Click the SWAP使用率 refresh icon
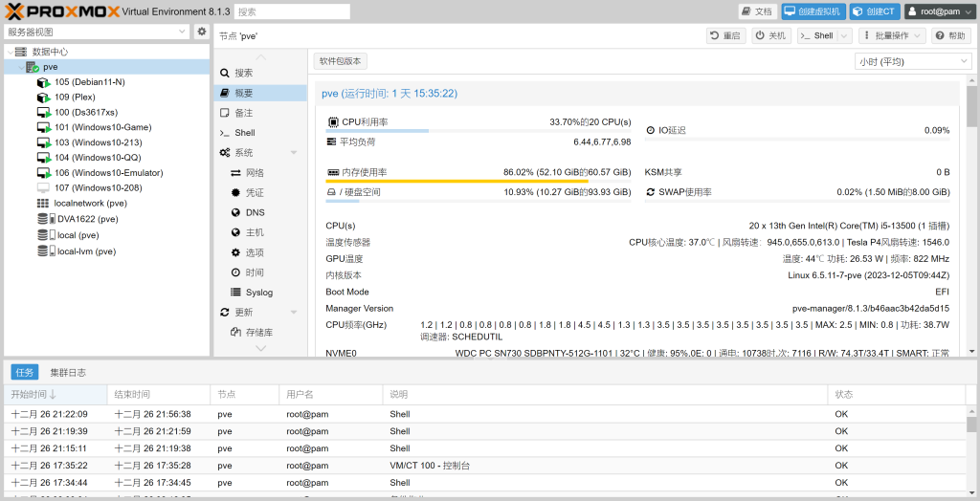The height and width of the screenshot is (501, 980). 651,192
